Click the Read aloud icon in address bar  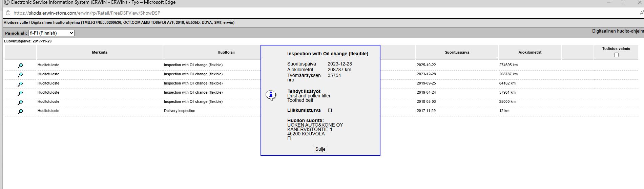coord(641,13)
